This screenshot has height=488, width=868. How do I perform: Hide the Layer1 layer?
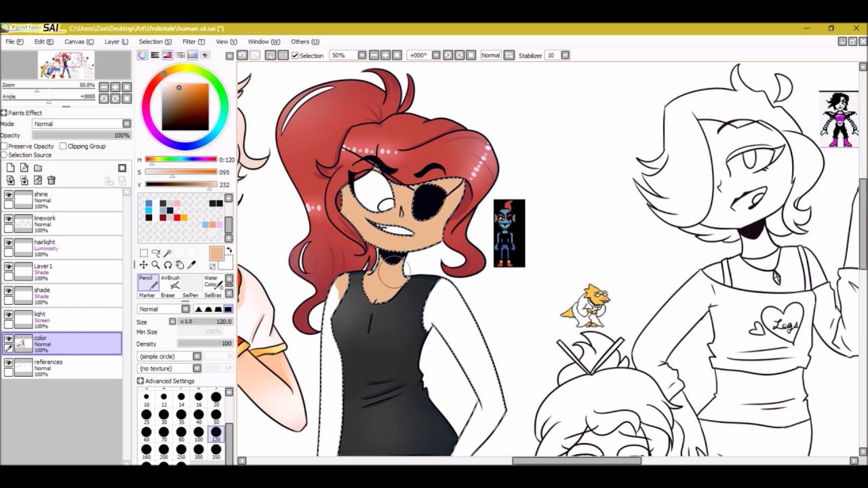coord(8,266)
